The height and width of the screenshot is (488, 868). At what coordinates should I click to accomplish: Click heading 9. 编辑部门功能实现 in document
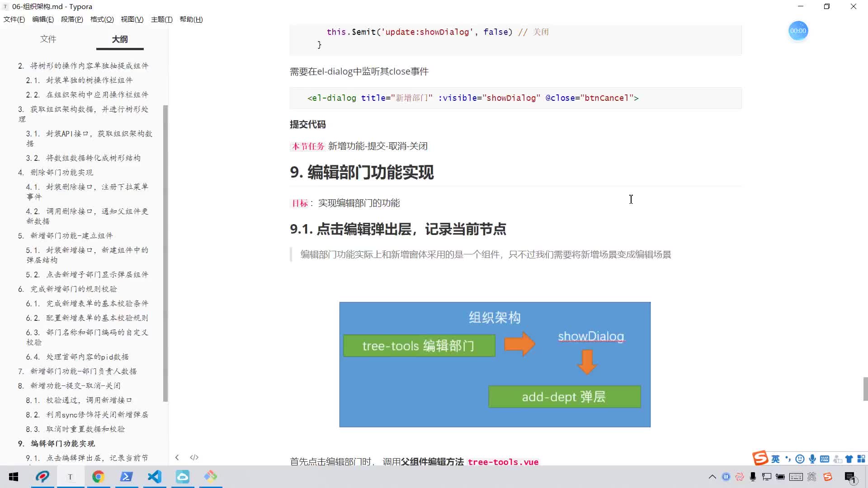(x=362, y=172)
